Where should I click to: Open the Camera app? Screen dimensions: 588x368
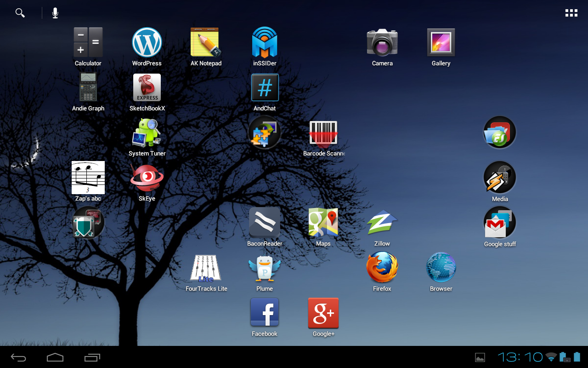[x=382, y=47]
